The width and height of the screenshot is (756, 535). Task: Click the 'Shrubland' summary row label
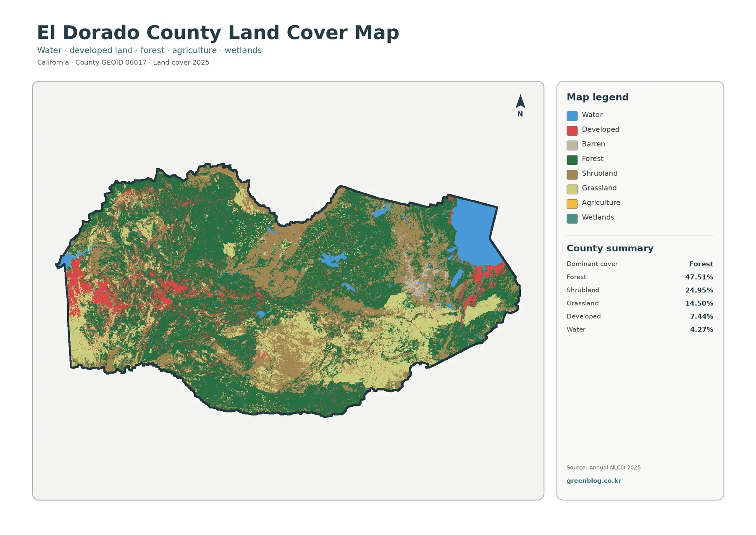click(x=583, y=290)
